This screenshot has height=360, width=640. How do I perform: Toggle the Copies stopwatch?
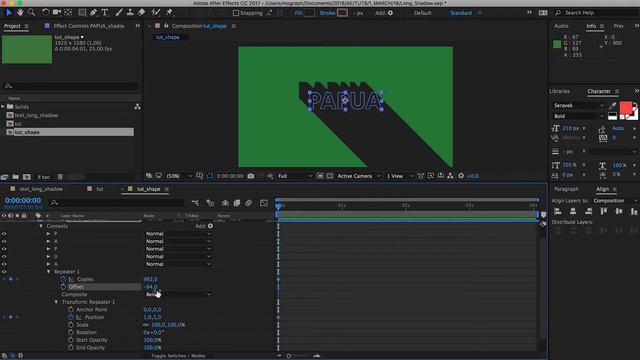click(63, 280)
